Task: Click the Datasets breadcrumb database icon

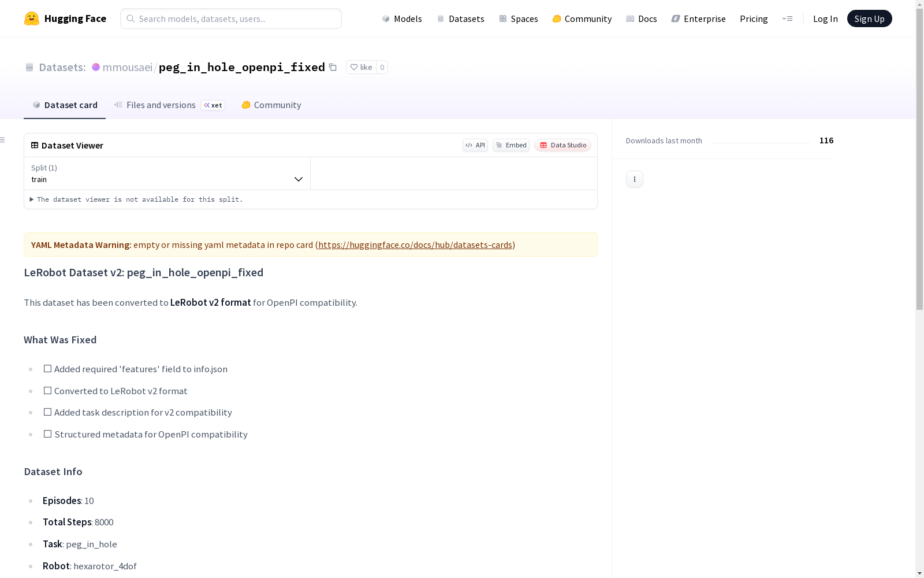Action: pyautogui.click(x=29, y=67)
